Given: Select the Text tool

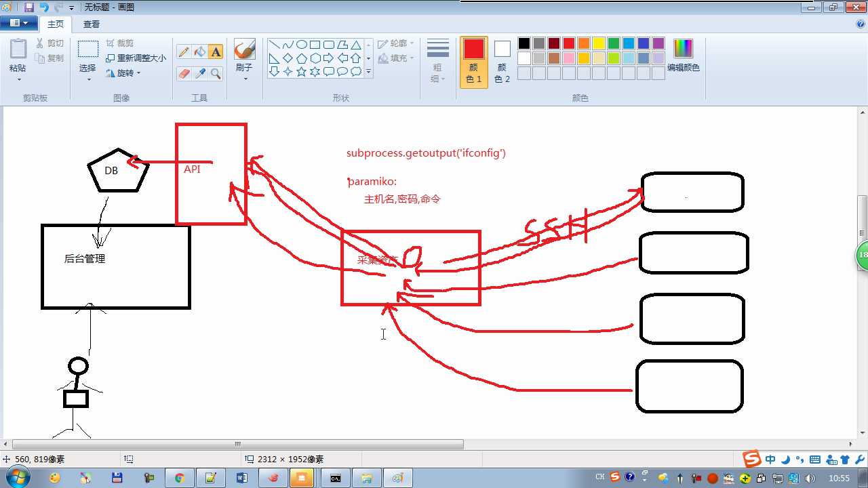Looking at the screenshot, I should [x=216, y=52].
